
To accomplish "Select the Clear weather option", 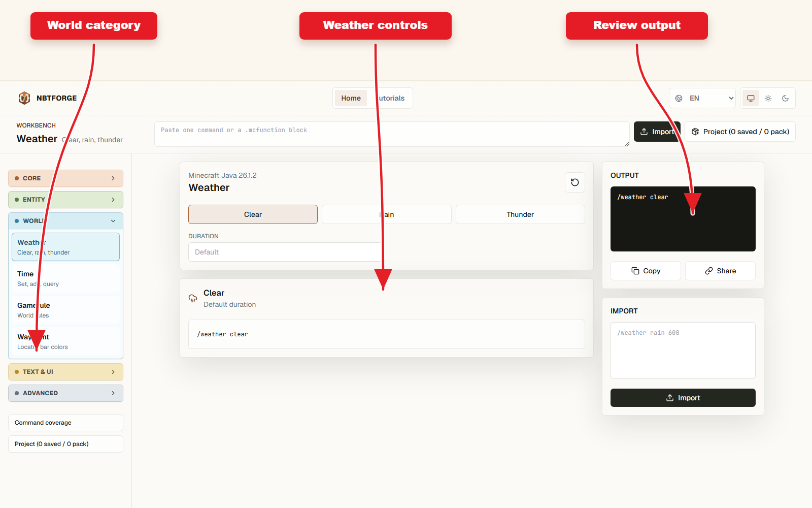I will [x=253, y=214].
